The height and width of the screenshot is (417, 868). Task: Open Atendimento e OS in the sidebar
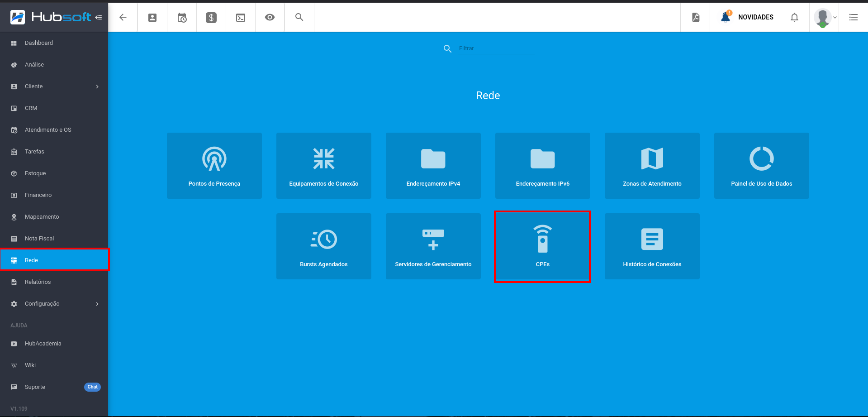[54, 130]
